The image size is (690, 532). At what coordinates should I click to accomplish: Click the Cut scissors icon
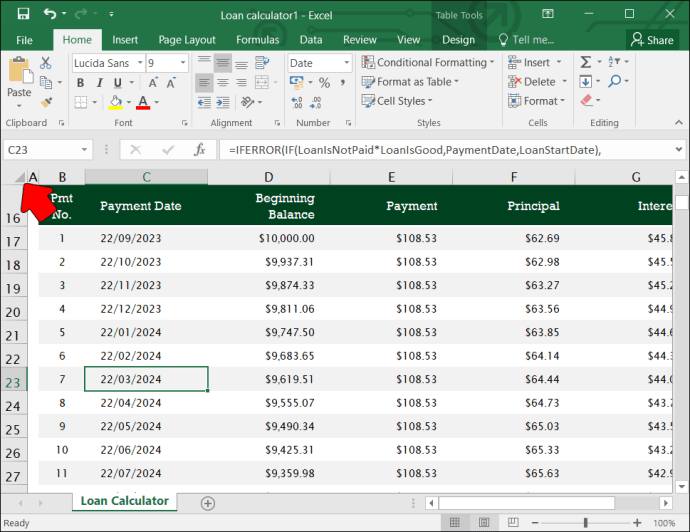click(x=45, y=62)
